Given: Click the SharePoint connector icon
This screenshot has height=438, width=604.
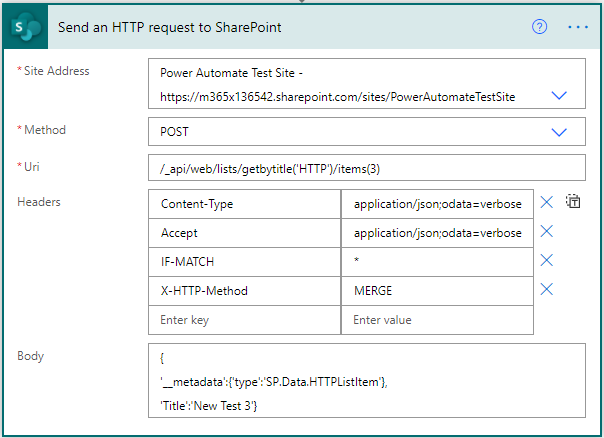Looking at the screenshot, I should pos(25,27).
